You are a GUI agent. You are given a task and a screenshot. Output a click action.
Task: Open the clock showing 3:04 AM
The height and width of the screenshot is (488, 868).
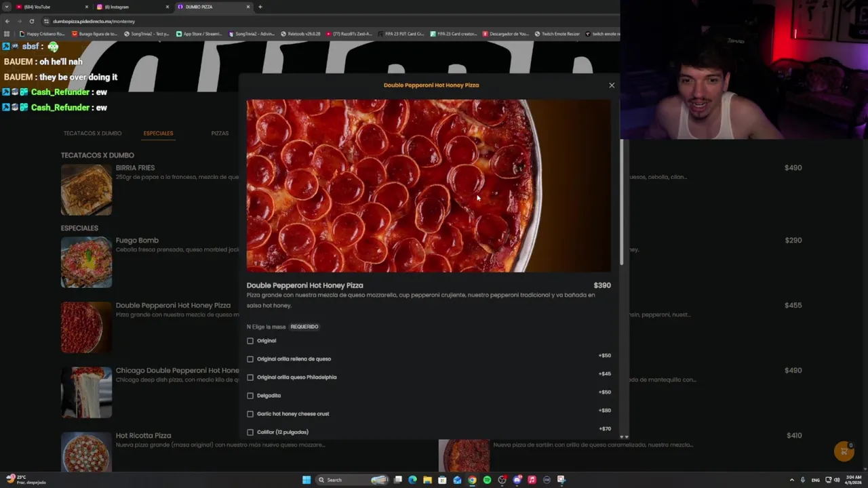tap(853, 480)
